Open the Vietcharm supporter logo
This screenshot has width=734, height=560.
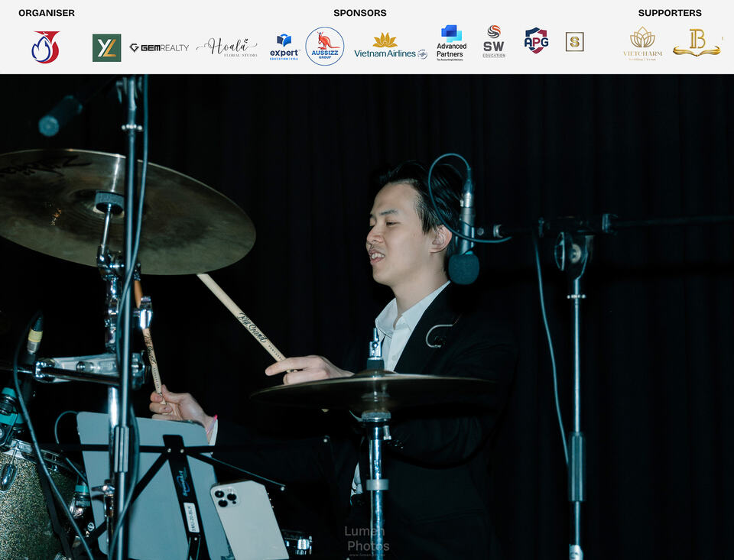pyautogui.click(x=642, y=44)
